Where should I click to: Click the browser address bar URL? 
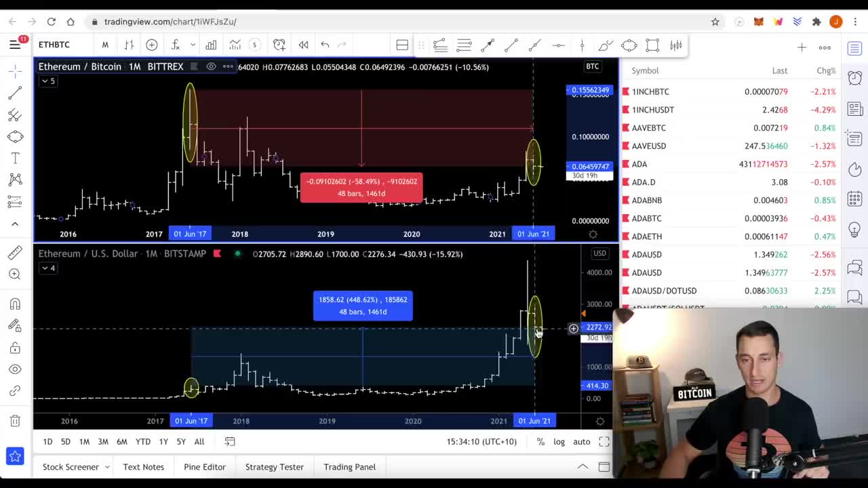click(x=170, y=22)
